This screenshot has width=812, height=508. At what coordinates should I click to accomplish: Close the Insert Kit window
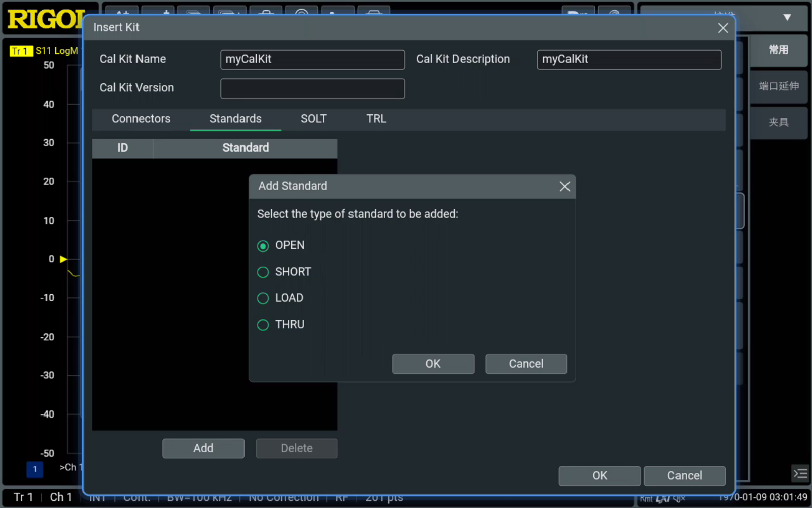tap(723, 28)
